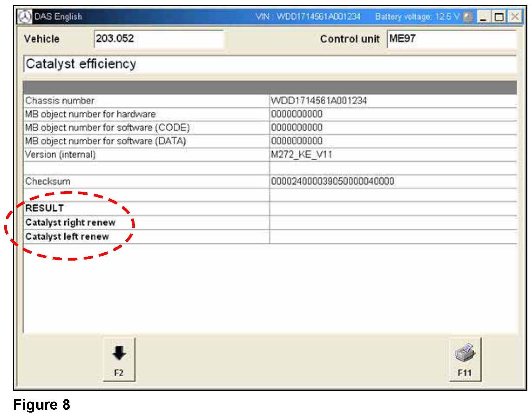532x419 pixels.
Task: Click the Control unit field showing ME97
Action: click(452, 39)
